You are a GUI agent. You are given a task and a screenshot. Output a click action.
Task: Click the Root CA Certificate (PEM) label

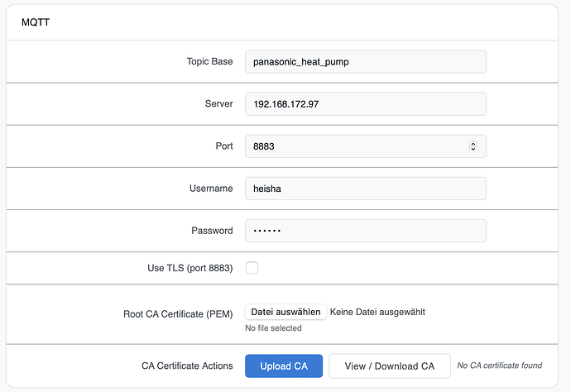(x=178, y=313)
